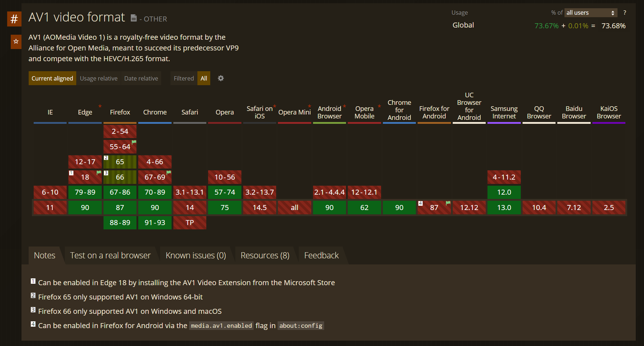Image resolution: width=644 pixels, height=346 pixels.
Task: Open the Notes tab
Action: point(45,255)
